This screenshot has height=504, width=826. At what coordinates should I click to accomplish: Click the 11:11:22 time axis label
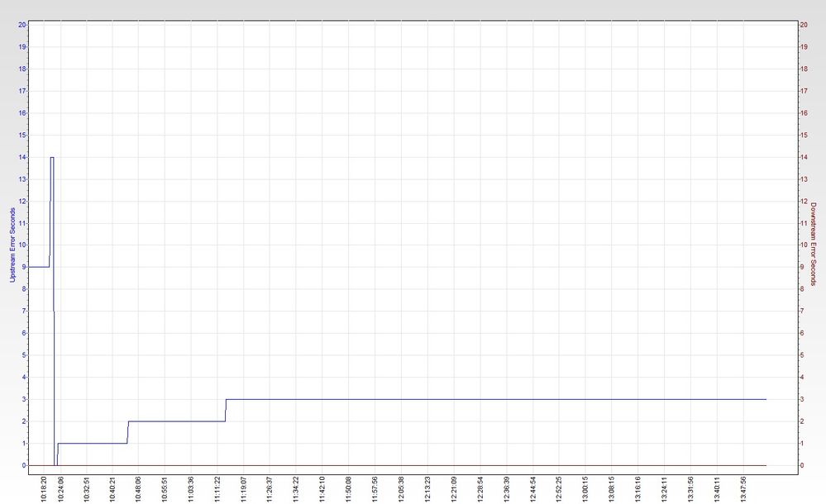[217, 489]
